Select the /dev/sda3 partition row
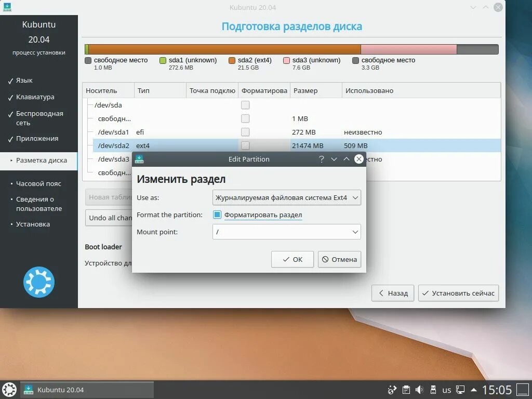Screen dimensions: 532x399 [x=114, y=159]
